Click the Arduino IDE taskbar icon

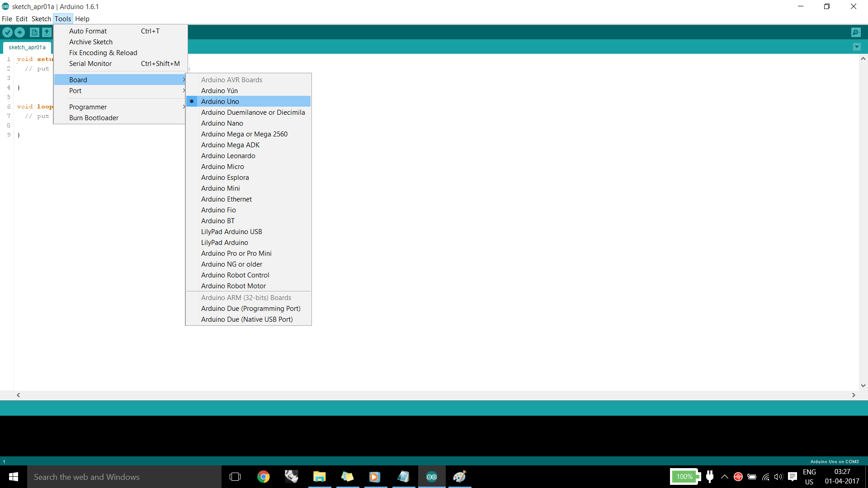coord(432,477)
